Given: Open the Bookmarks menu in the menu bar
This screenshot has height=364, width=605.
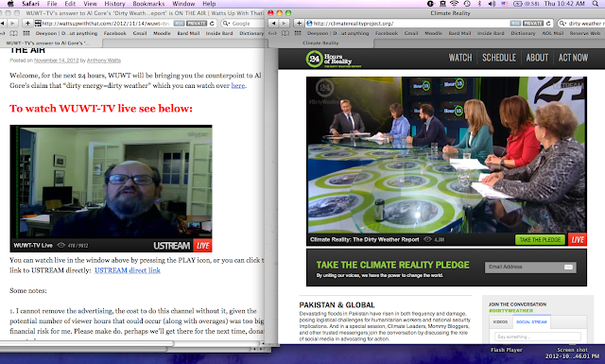Looking at the screenshot, I should point(148,4).
